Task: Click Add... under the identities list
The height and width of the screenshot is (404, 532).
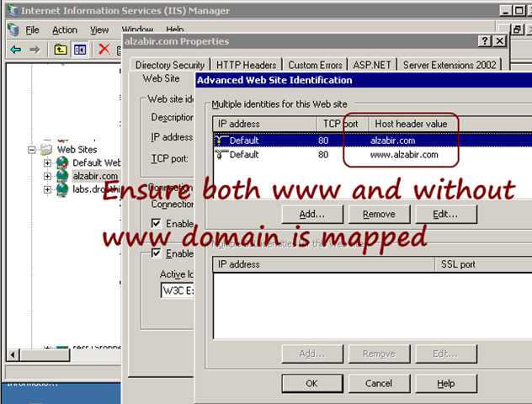Action: point(312,214)
